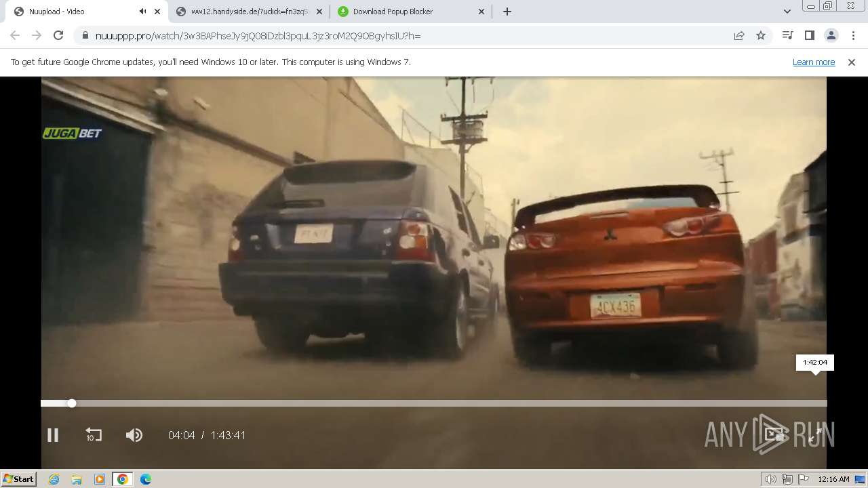The image size is (868, 488).
Task: Open the tab search dropdown
Action: click(x=787, y=12)
